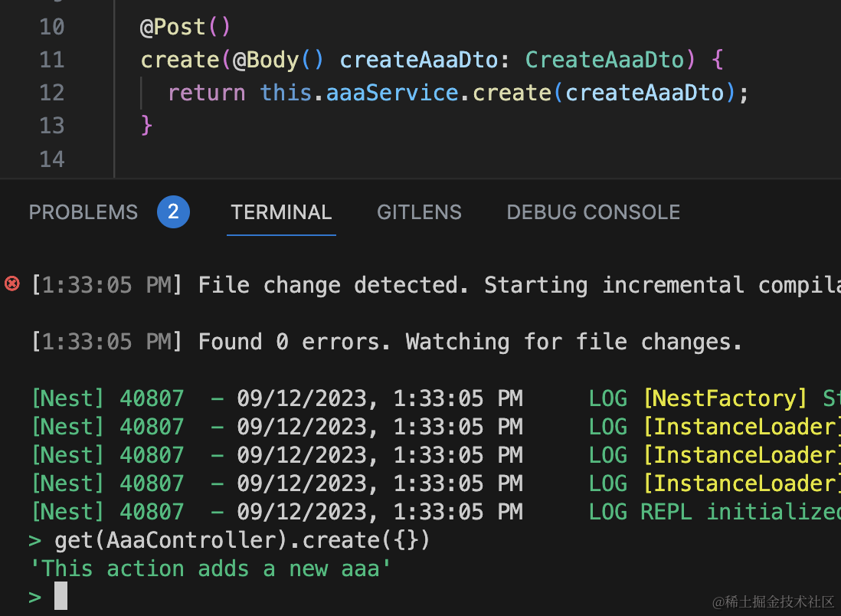Switch to the TERMINAL tab

click(x=281, y=212)
